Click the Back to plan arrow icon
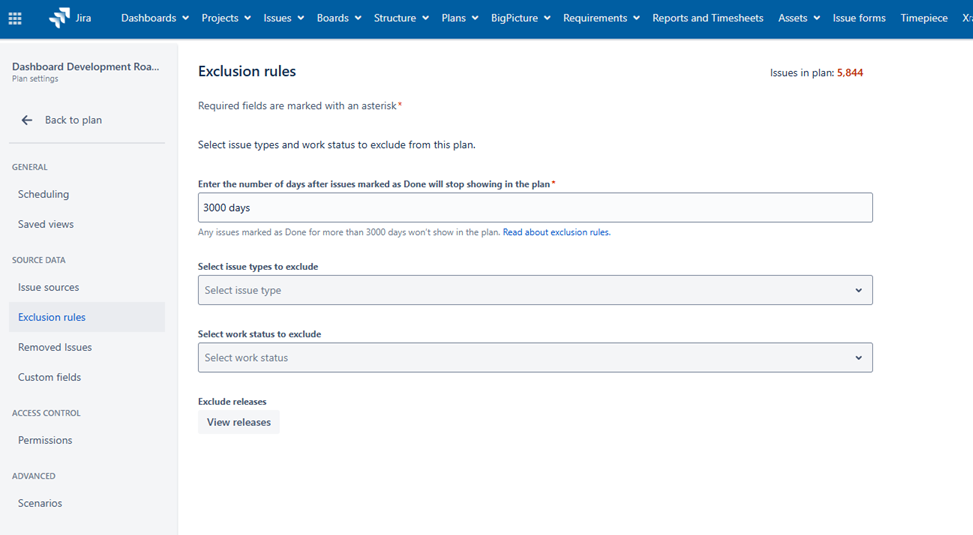 (x=27, y=120)
